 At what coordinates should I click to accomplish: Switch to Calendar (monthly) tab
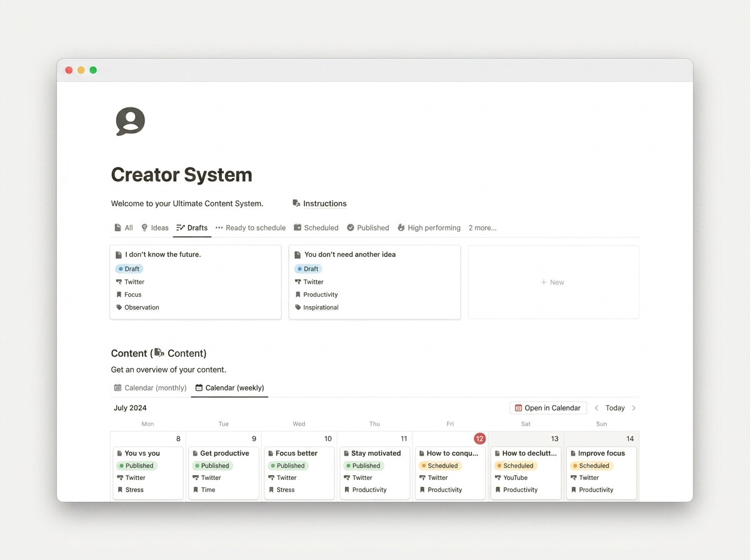click(x=150, y=387)
